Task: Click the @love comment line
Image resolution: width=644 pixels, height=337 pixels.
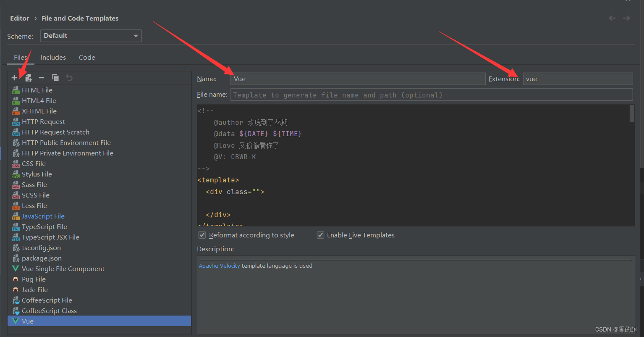Action: [247, 145]
